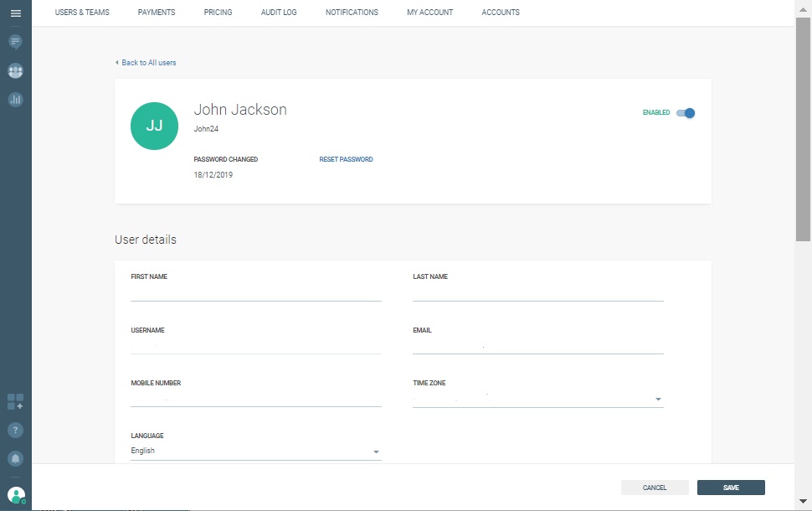Go to the Pricing tab
Viewport: 812px width, 511px height.
tap(218, 13)
